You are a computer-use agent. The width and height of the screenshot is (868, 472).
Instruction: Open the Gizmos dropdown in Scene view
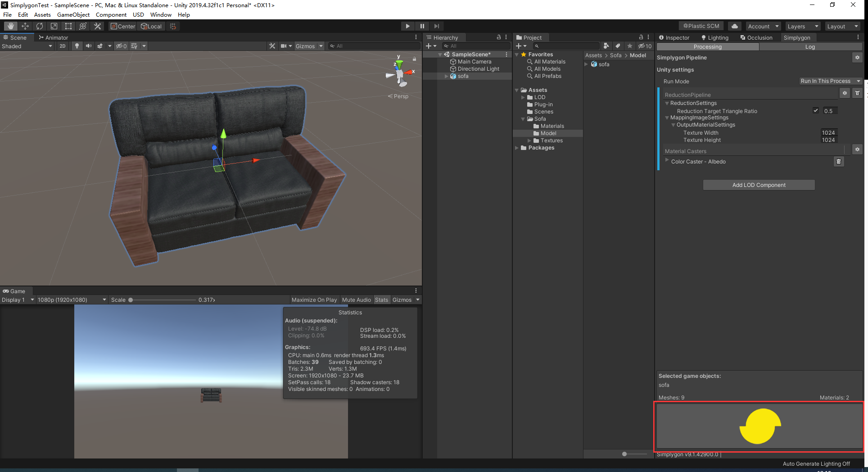pos(309,46)
